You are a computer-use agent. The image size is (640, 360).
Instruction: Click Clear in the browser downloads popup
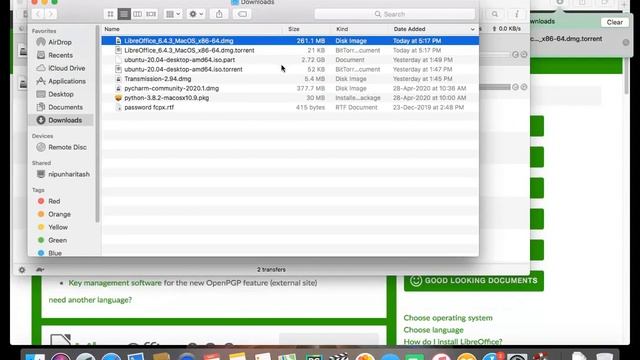[614, 22]
